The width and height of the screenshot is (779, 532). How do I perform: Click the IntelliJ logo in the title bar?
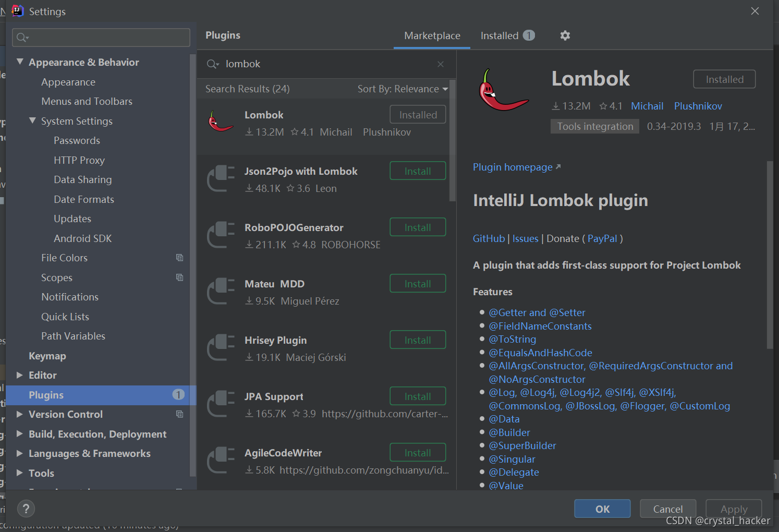(x=18, y=11)
